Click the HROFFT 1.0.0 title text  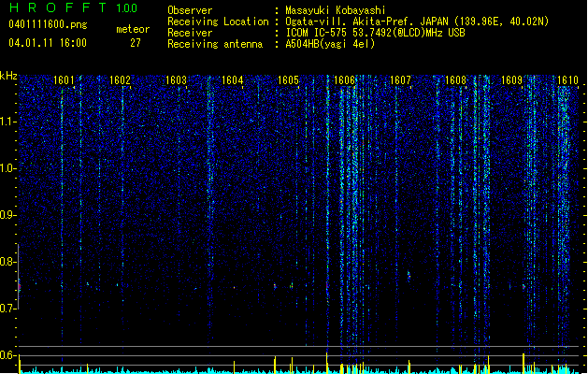pyautogui.click(x=73, y=7)
